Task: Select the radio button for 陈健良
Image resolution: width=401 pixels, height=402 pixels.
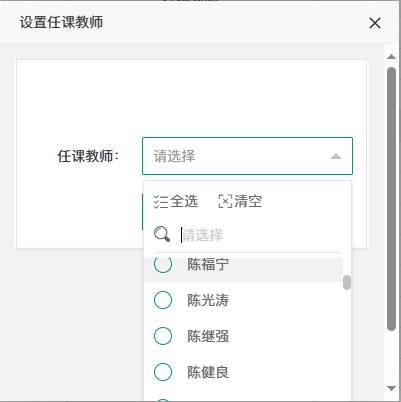Action: click(x=163, y=372)
